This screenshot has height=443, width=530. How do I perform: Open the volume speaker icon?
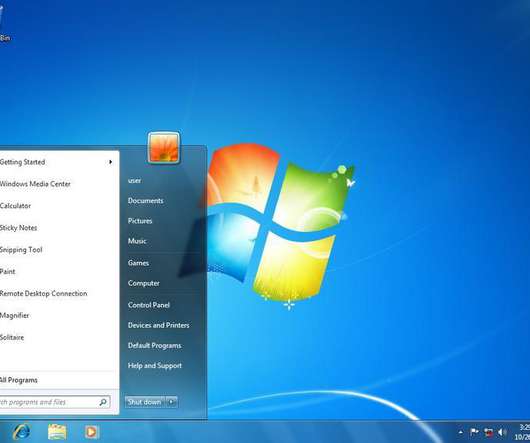coord(502,432)
